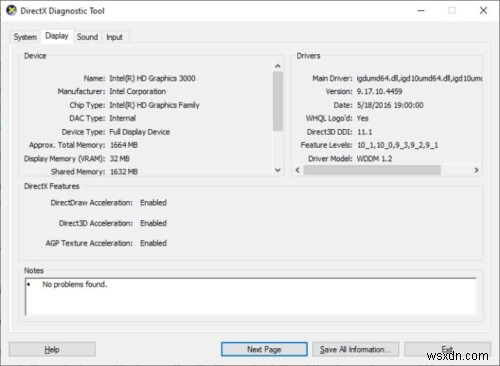
Task: Click the 'Feature Levels:' label
Action: [326, 145]
